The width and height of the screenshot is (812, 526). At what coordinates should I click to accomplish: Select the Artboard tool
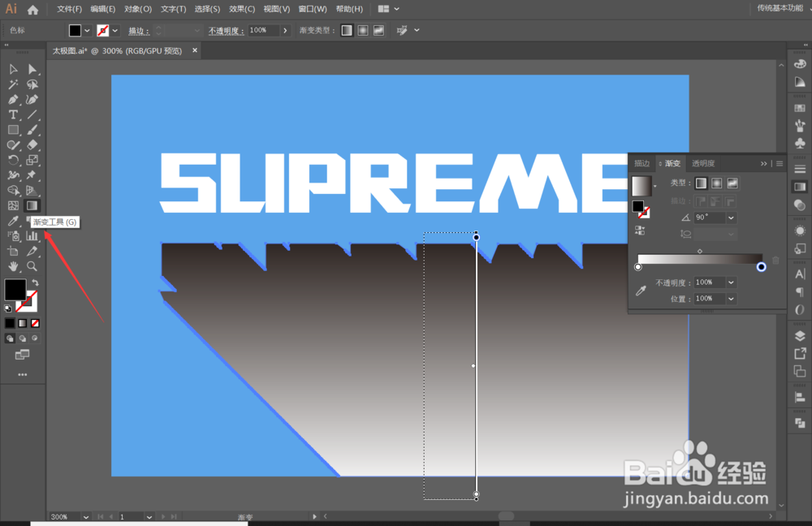13,251
